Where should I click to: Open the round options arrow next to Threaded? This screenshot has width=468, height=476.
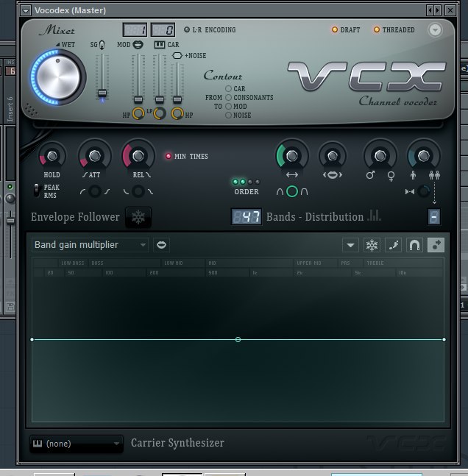click(x=435, y=30)
